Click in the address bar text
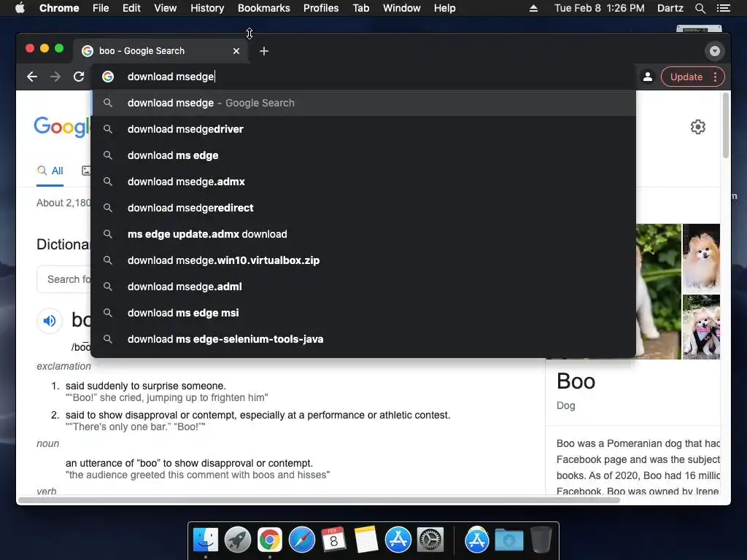 pyautogui.click(x=171, y=77)
